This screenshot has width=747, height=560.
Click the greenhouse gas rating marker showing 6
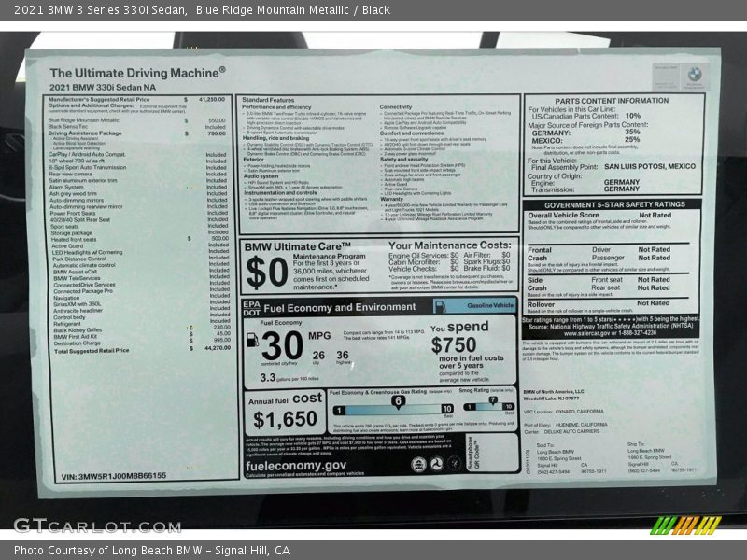tap(397, 399)
